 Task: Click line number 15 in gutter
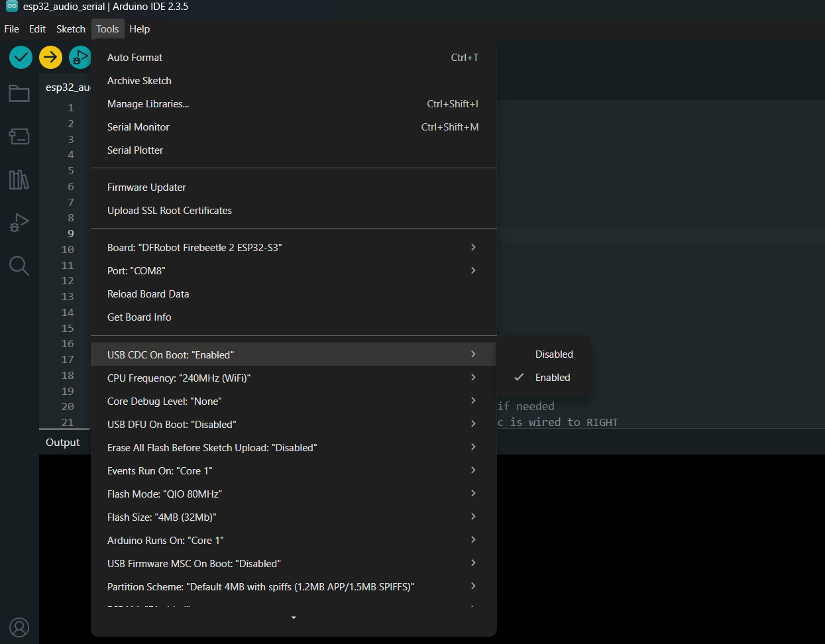pyautogui.click(x=68, y=328)
